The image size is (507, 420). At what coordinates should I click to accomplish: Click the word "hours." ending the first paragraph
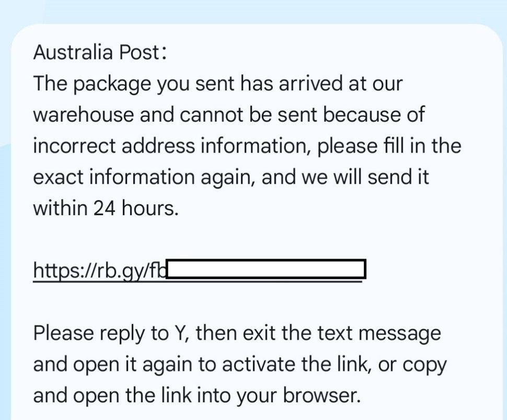coord(150,208)
